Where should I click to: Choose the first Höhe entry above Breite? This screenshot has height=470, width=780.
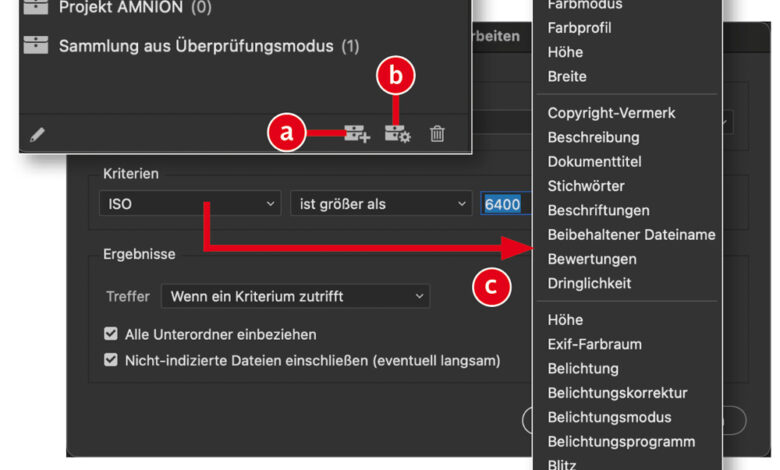pyautogui.click(x=565, y=52)
